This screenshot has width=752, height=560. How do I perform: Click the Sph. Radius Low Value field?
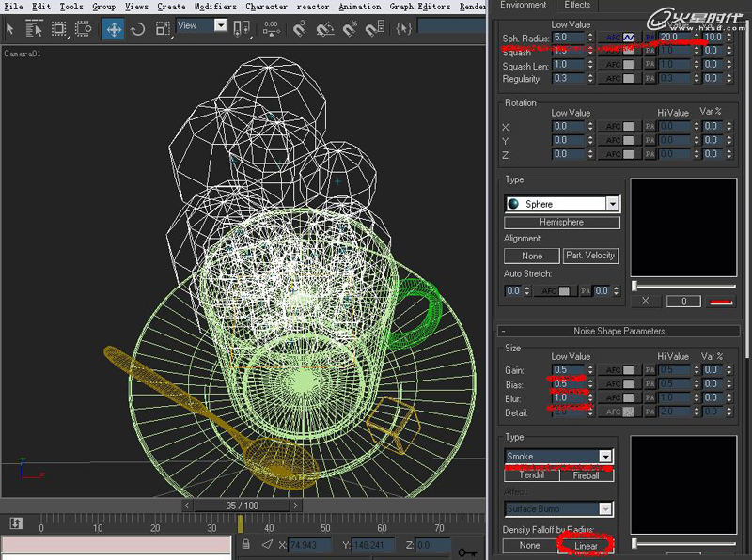pos(570,37)
